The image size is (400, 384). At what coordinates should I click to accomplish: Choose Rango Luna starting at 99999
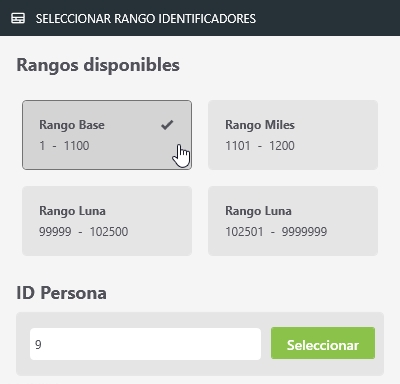click(x=107, y=221)
